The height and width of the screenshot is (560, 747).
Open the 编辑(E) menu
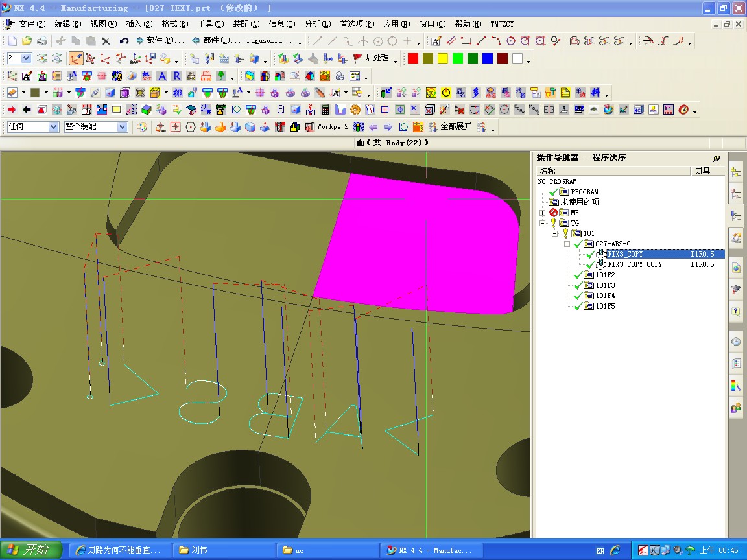67,24
